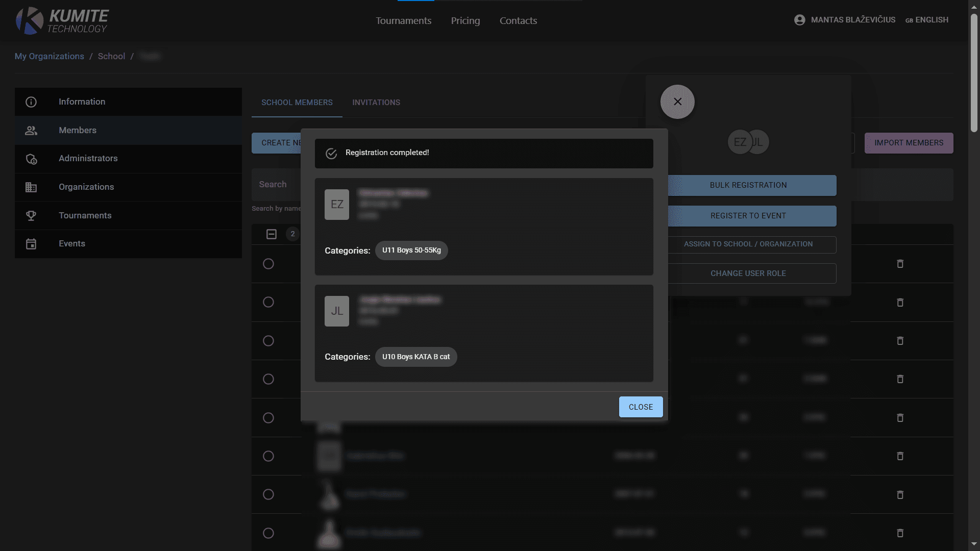This screenshot has width=980, height=551.
Task: Open Administrators via its sidebar icon
Action: coord(31,159)
